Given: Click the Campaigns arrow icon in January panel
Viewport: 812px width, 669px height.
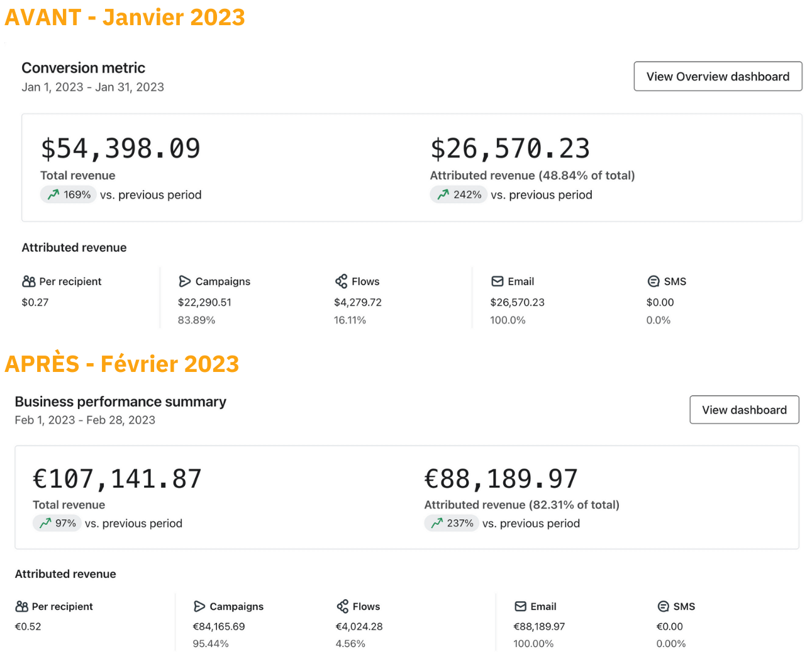Looking at the screenshot, I should point(184,281).
